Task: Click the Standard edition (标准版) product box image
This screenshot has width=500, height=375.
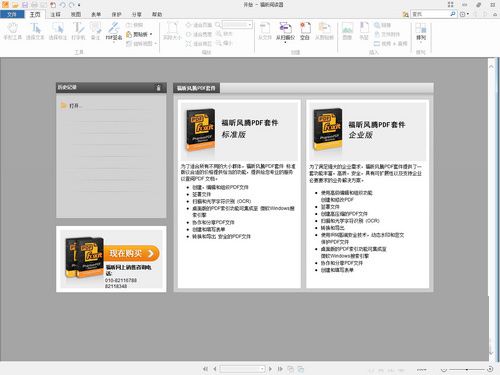Action: tap(200, 129)
